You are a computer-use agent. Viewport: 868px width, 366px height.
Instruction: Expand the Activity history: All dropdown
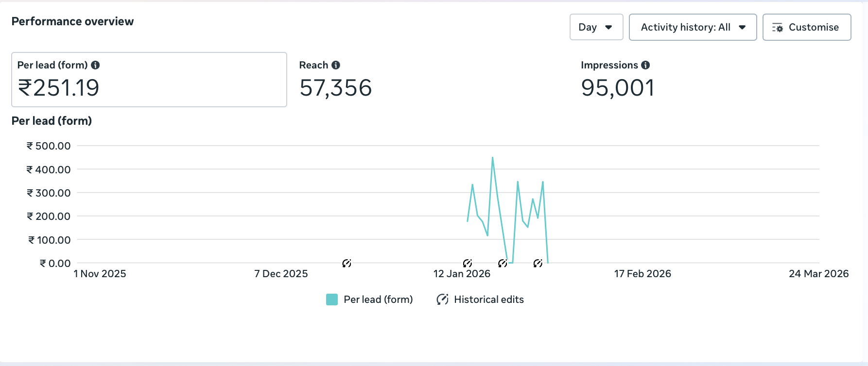[692, 27]
